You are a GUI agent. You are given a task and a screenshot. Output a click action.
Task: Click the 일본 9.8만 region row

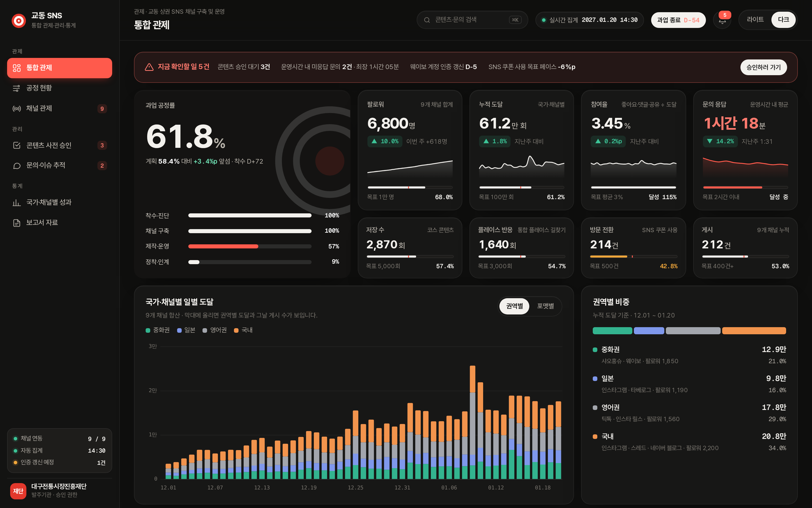[689, 384]
